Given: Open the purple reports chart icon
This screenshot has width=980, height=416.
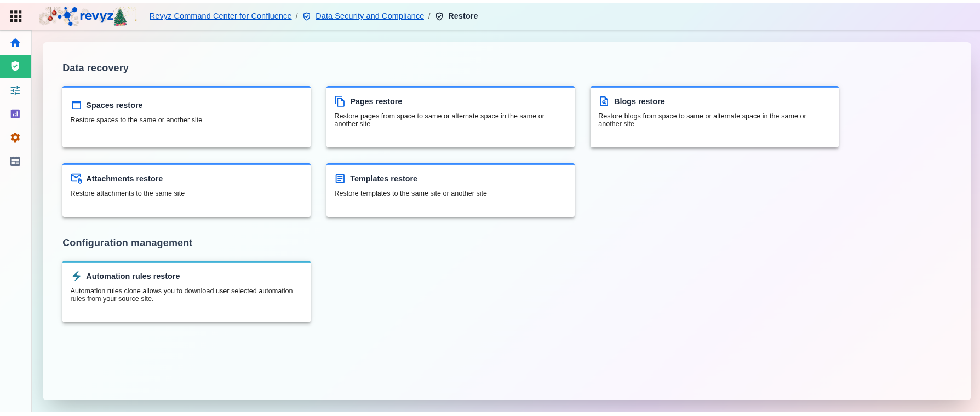Looking at the screenshot, I should [15, 114].
